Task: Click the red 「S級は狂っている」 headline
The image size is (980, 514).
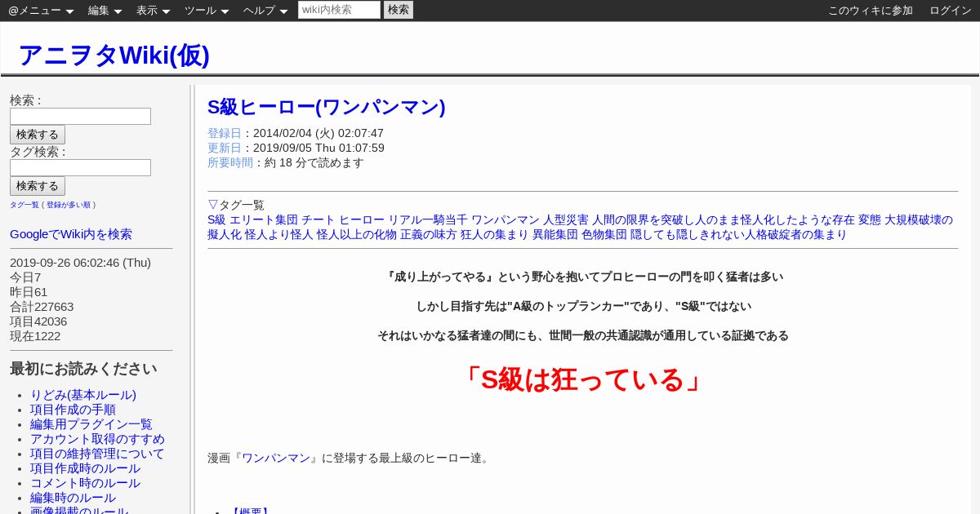Action: (583, 380)
